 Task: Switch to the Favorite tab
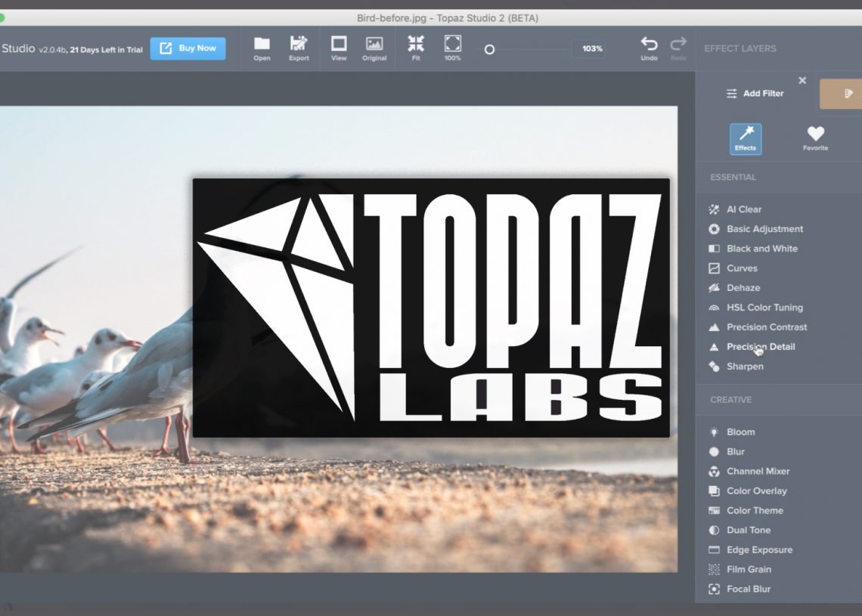click(x=815, y=139)
